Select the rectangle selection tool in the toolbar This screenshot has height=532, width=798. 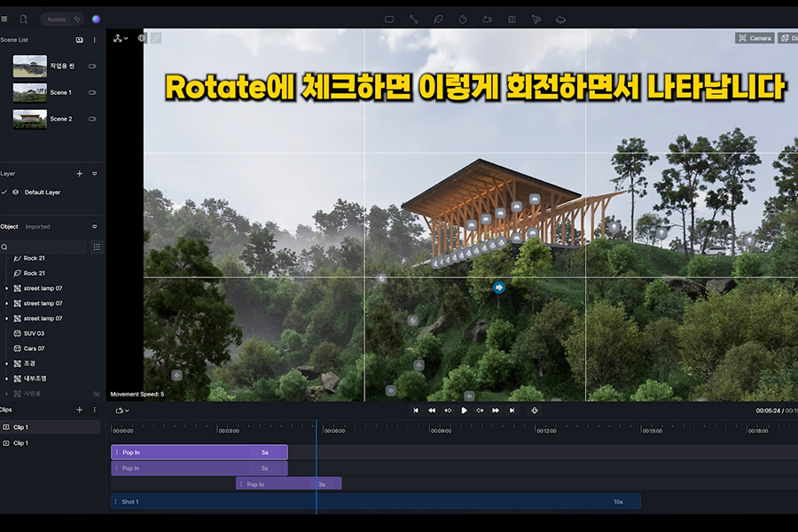[388, 19]
